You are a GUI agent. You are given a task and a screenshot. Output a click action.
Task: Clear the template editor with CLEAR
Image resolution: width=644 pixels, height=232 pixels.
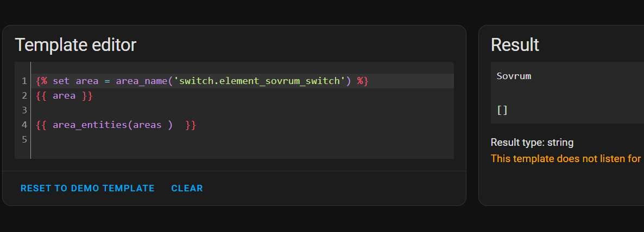187,188
